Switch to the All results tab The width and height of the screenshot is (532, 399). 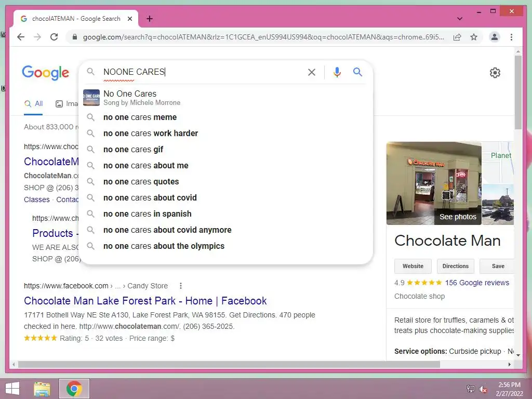33,104
